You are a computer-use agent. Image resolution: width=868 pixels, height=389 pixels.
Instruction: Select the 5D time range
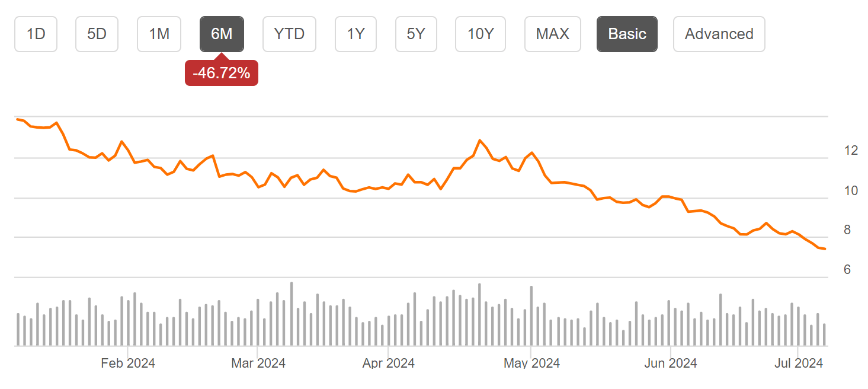pyautogui.click(x=97, y=34)
